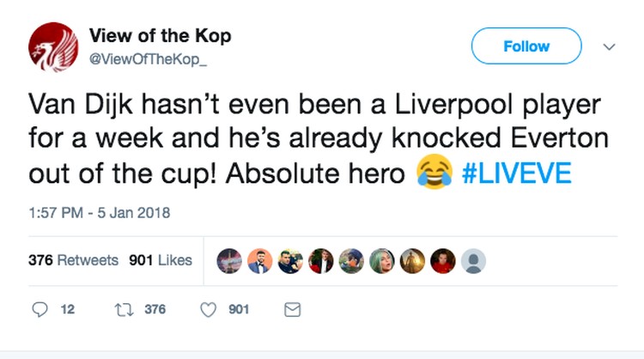This screenshot has height=359, width=644.
Task: View the list of 901 Likes
Action: coord(161,260)
